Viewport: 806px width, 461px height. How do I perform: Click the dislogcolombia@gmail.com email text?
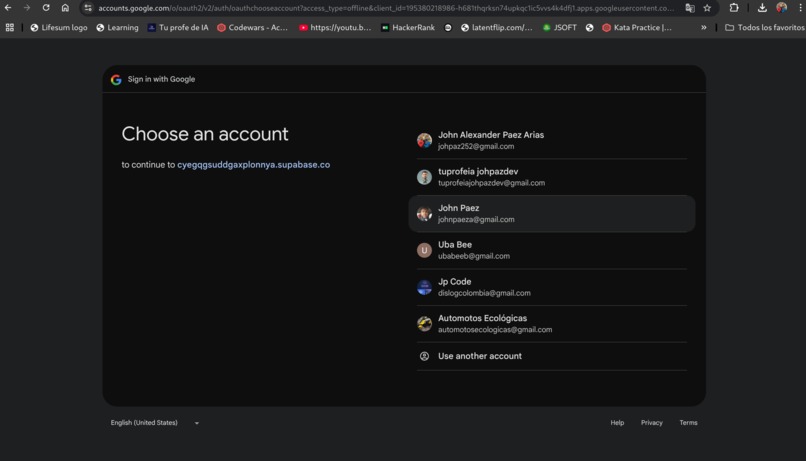(484, 293)
